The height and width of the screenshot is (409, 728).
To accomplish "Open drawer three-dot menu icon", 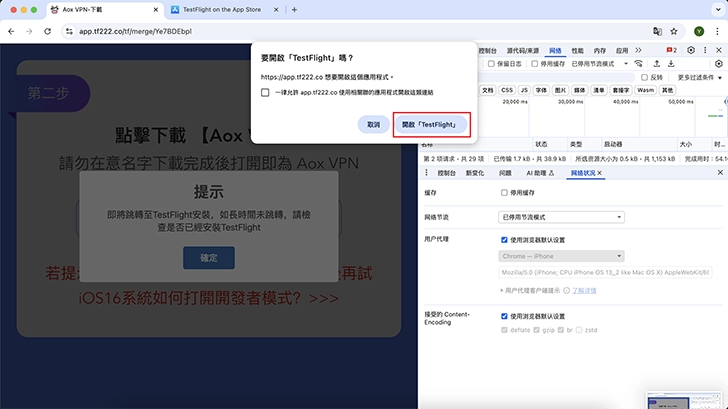I will tap(426, 173).
